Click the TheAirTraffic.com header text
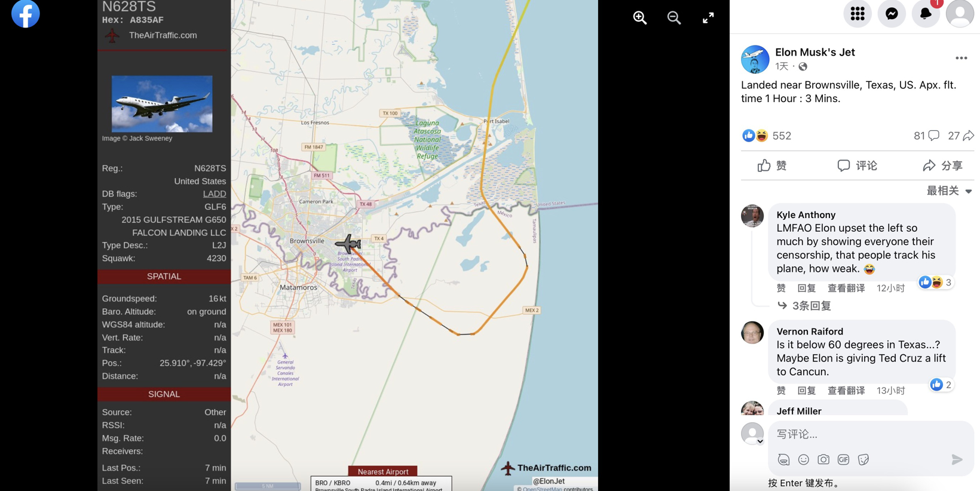980x491 pixels. (x=163, y=35)
